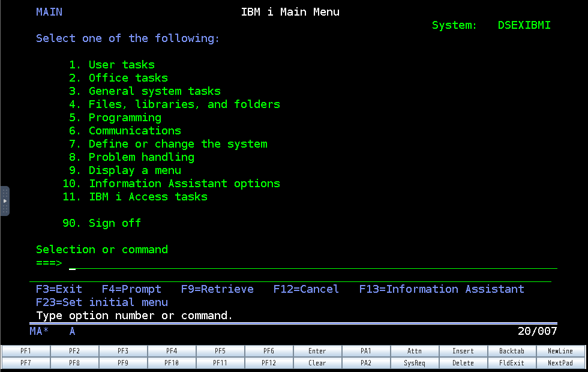
Task: Click the PF12 keypad button
Action: 269,363
